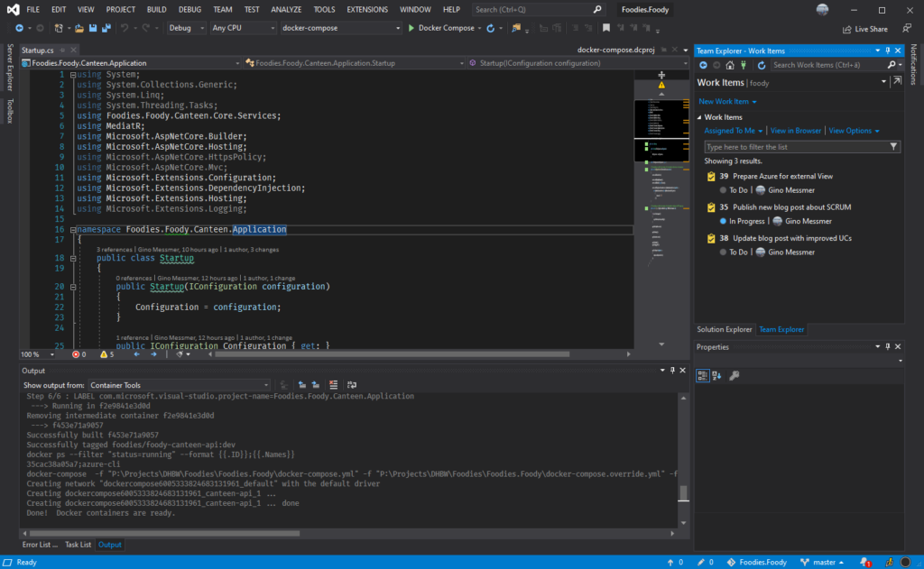924x569 pixels.
Task: Open the Debug solution configuration dropdown
Action: point(187,28)
